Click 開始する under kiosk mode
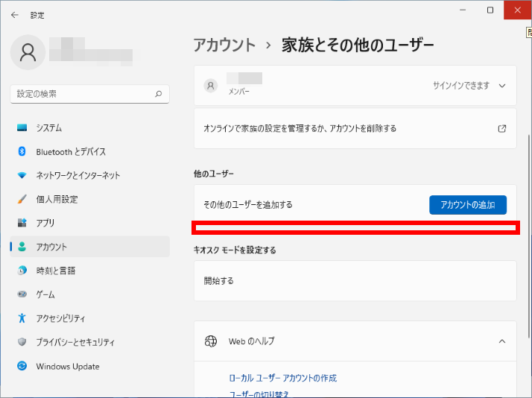Screen dimensions: 532x398 355,281
